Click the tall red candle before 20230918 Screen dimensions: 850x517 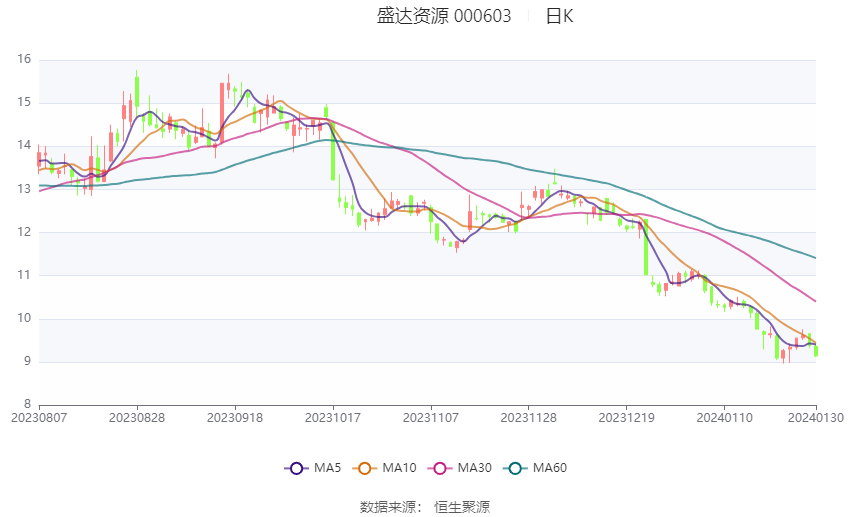(x=222, y=113)
